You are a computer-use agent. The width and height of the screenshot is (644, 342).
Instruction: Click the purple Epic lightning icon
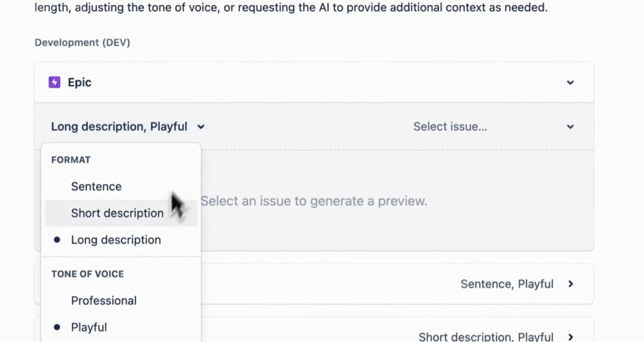tap(54, 82)
